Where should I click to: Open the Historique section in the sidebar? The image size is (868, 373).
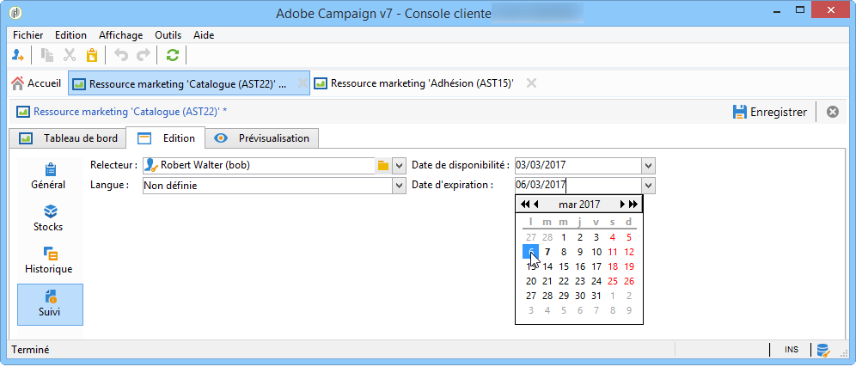(49, 260)
